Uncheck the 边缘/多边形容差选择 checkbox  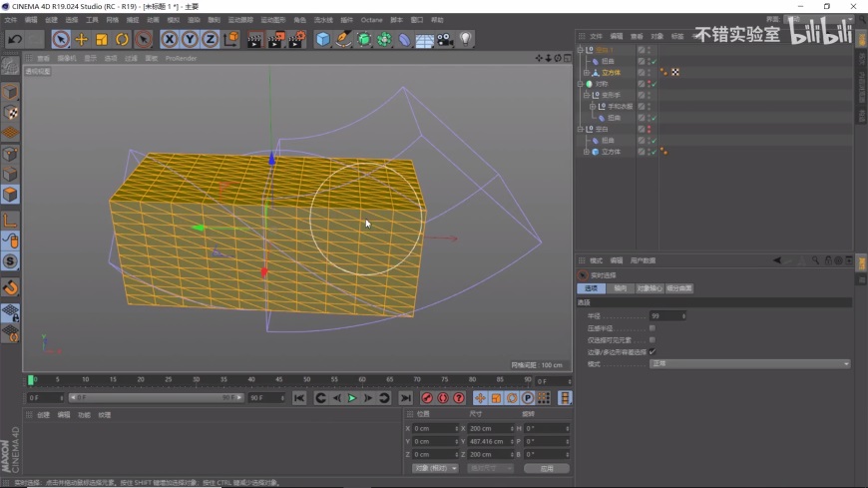tap(652, 351)
